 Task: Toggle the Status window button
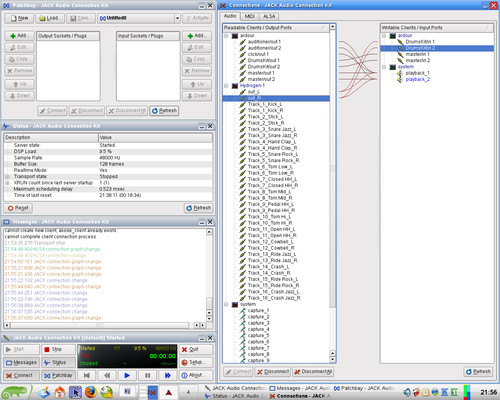[x=58, y=362]
